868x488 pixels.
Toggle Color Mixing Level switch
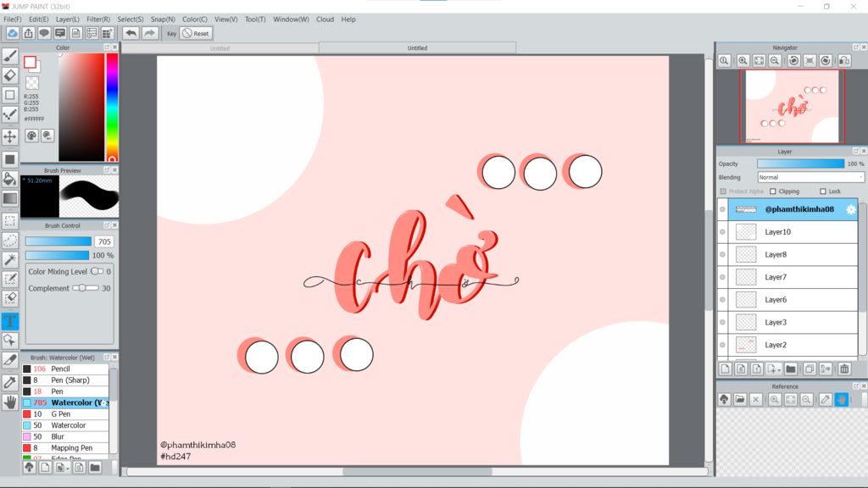(x=97, y=272)
